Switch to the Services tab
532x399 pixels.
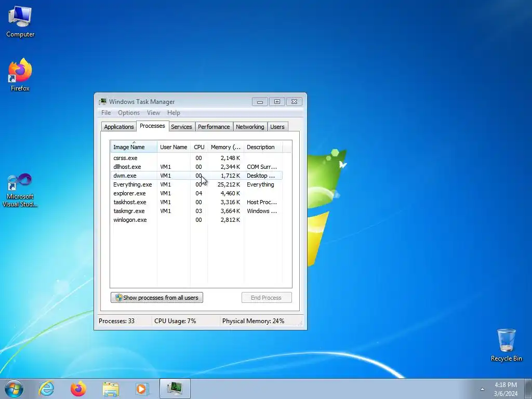(181, 127)
